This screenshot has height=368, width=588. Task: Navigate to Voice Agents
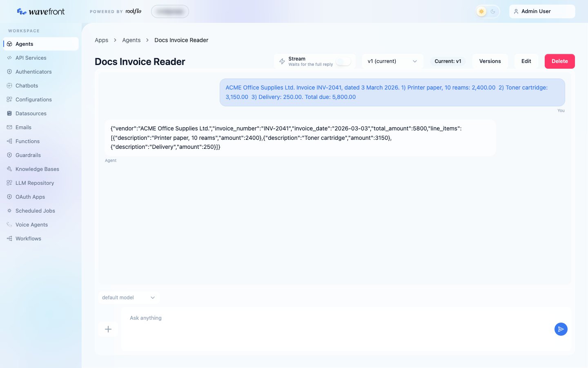[x=41, y=224]
